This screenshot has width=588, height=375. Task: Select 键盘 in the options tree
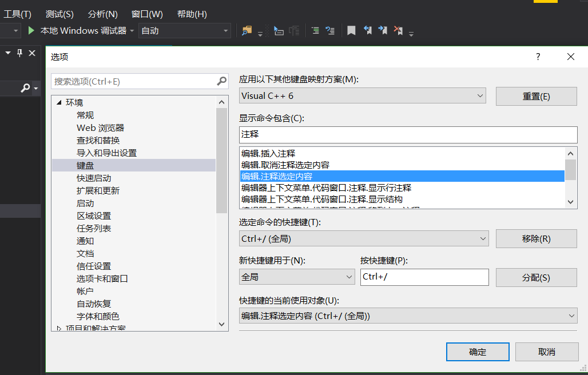[134, 165]
